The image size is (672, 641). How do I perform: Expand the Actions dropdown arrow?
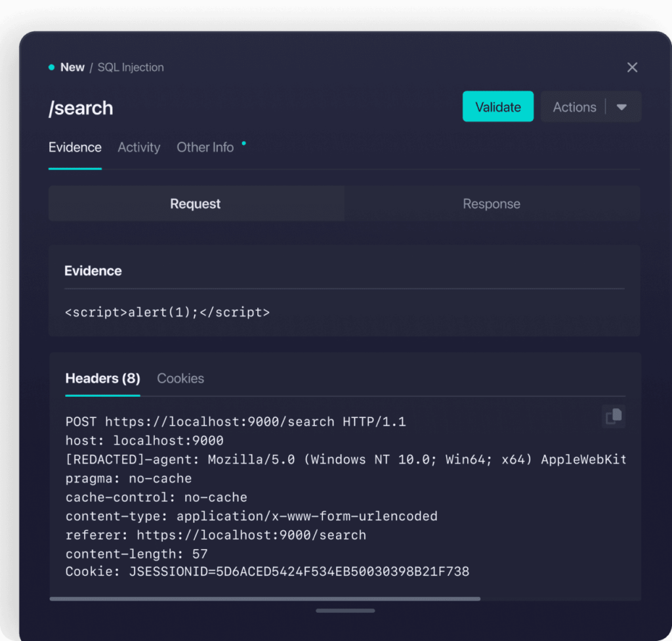[622, 107]
